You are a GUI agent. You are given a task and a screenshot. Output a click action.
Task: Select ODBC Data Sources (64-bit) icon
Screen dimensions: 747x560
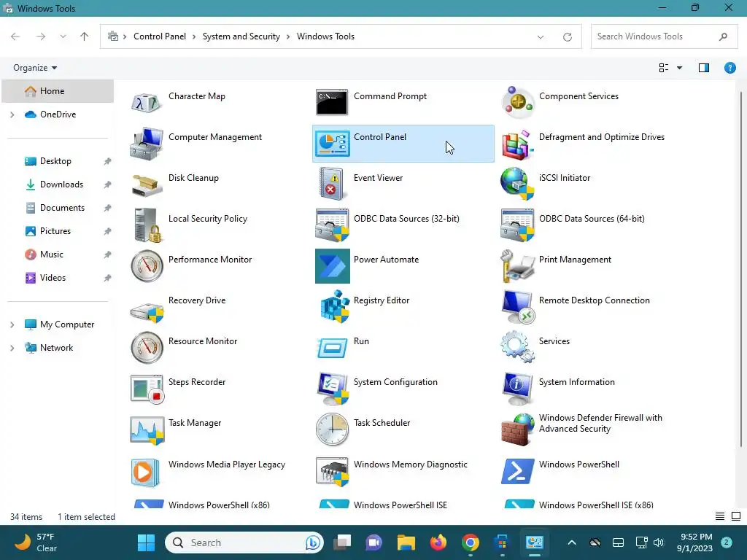(x=518, y=225)
